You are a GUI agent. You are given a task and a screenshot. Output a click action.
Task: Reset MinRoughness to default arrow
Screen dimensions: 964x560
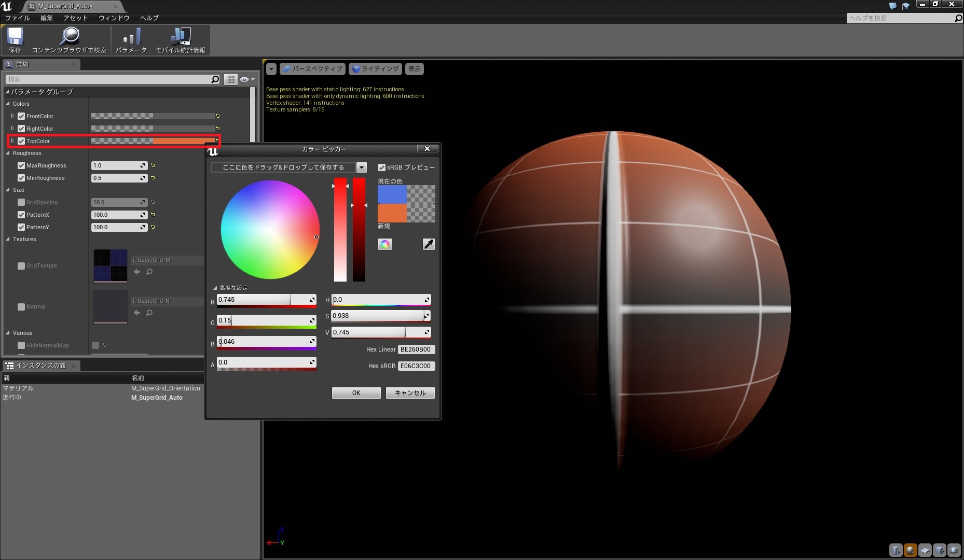tap(153, 178)
